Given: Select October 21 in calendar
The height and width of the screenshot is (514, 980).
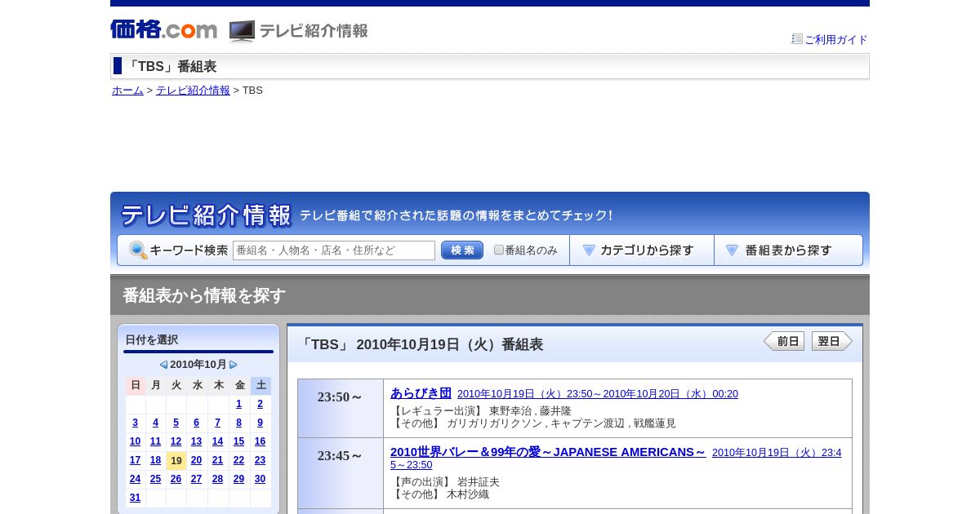Looking at the screenshot, I should tap(217, 460).
